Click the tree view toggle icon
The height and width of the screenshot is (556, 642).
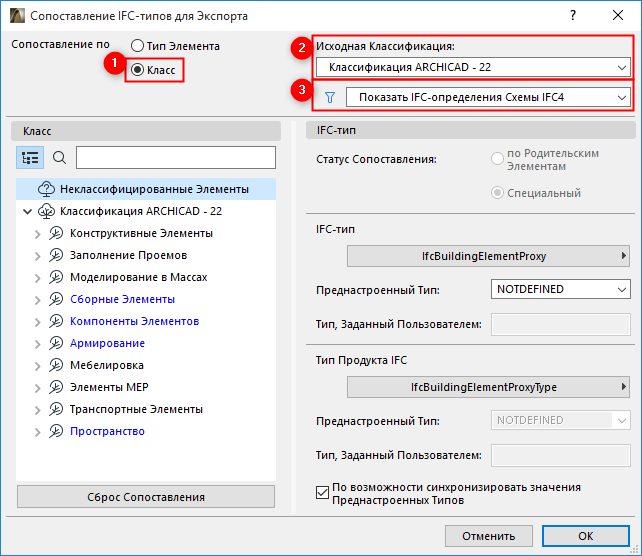(30, 157)
